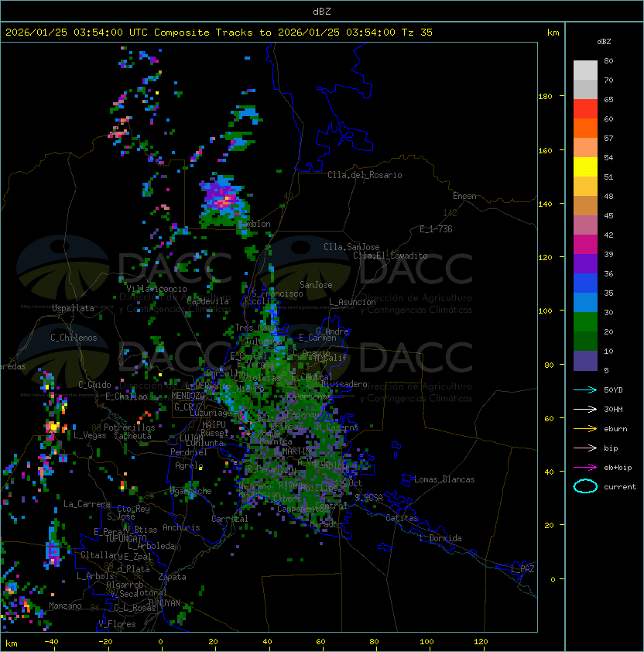Click the 'Capdevila' place label
This screenshot has height=652, width=644.
pyautogui.click(x=208, y=301)
